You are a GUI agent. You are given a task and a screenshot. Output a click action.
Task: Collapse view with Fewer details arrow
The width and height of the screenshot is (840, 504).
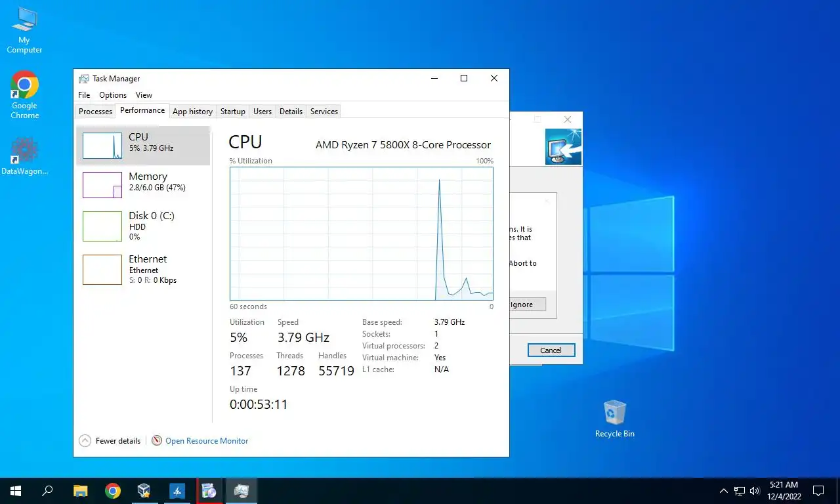85,441
